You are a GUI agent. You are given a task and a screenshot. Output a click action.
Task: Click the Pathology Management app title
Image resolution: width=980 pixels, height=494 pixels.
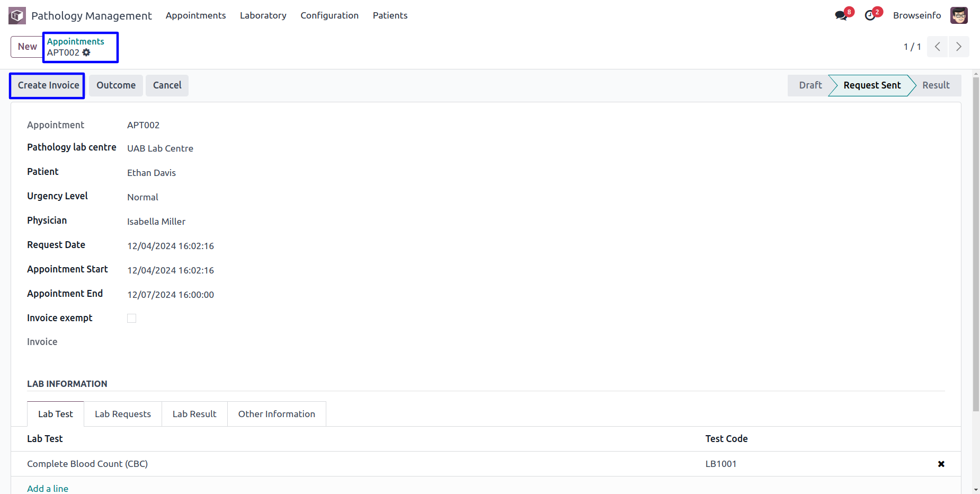click(x=91, y=15)
